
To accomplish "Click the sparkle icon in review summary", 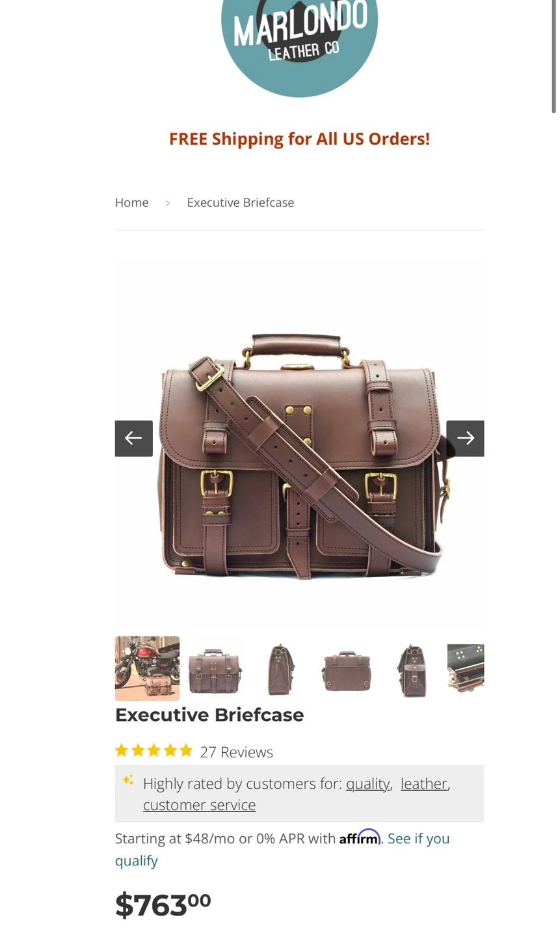I will pos(128,780).
